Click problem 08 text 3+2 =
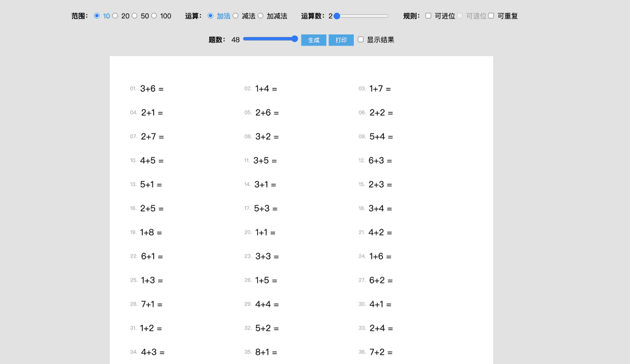The image size is (630, 364). click(267, 137)
